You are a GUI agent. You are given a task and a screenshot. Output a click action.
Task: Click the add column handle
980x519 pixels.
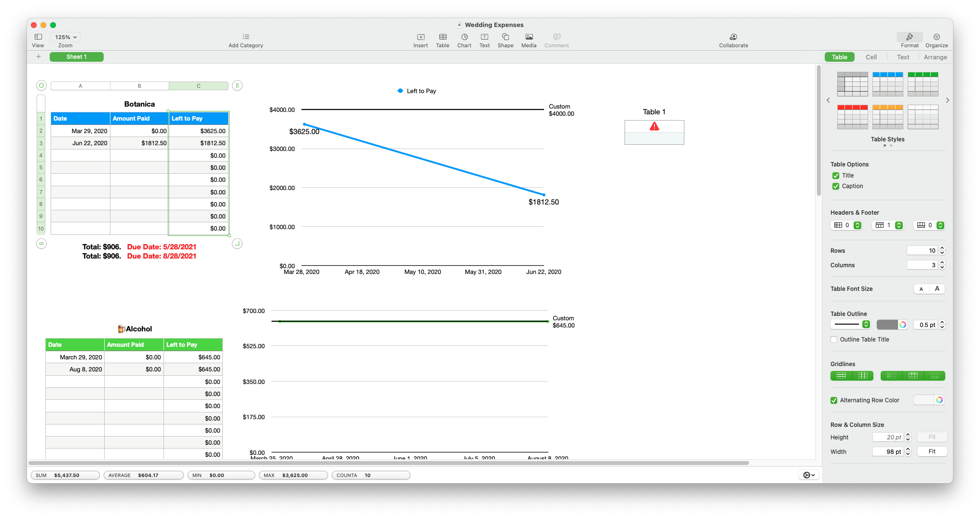click(x=237, y=85)
